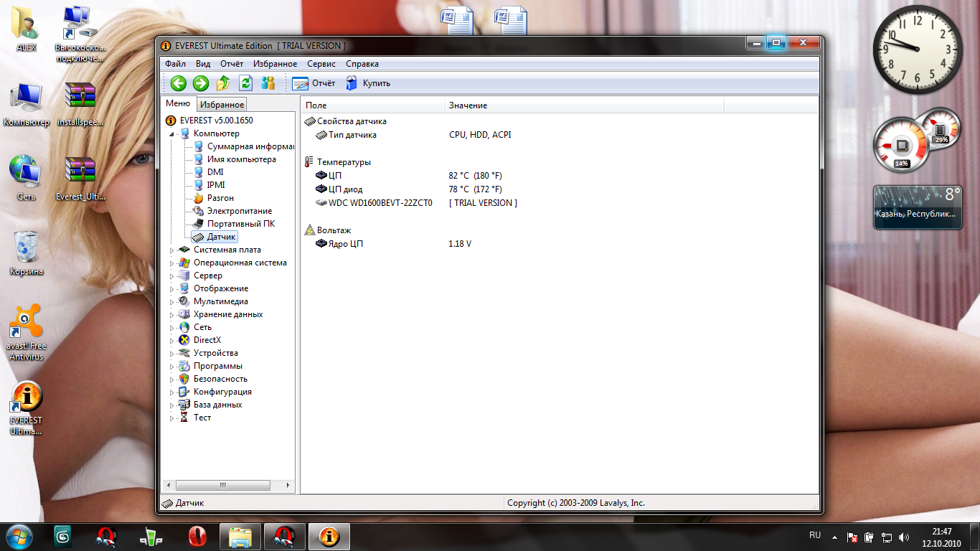
Task: Select the Everest_Ulti... archive on the desktop
Action: (x=80, y=178)
